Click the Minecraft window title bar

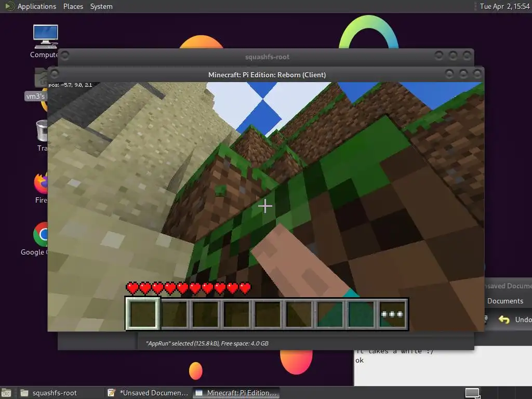(x=267, y=75)
